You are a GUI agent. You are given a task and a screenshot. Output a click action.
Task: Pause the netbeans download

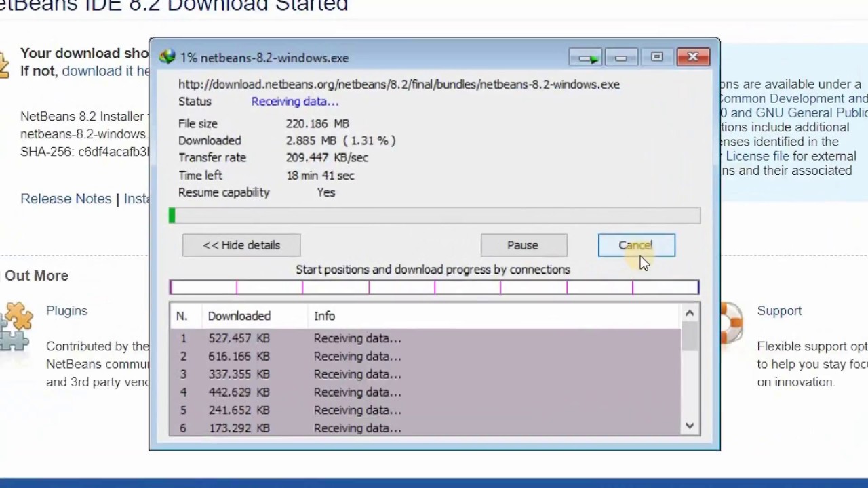pyautogui.click(x=523, y=245)
